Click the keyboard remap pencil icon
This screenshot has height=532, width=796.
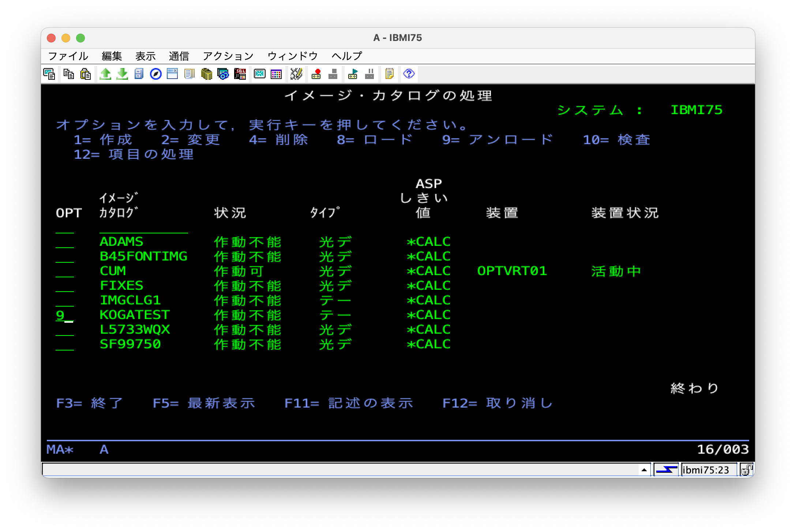296,74
